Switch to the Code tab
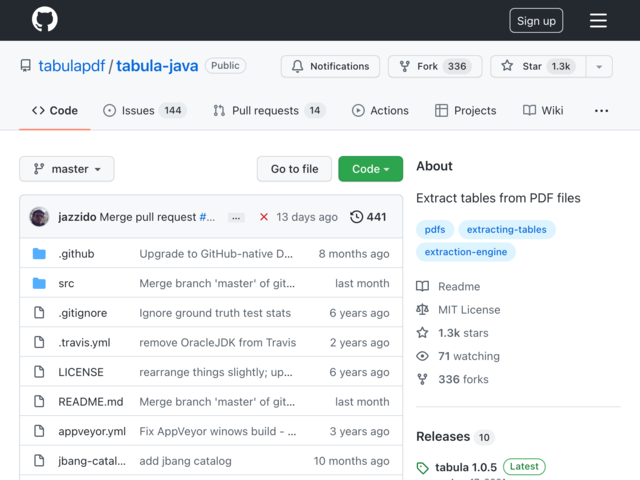640x480 pixels. tap(55, 111)
